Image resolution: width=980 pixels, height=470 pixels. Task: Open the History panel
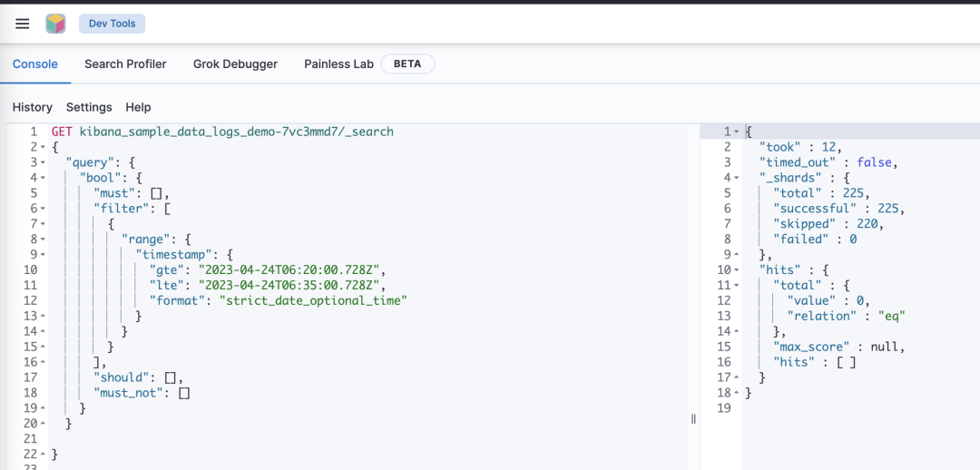click(33, 107)
